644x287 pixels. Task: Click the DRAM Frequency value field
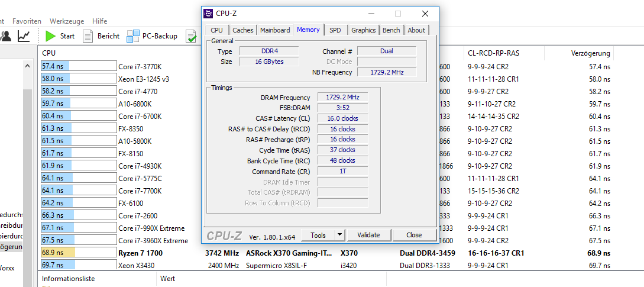[342, 98]
